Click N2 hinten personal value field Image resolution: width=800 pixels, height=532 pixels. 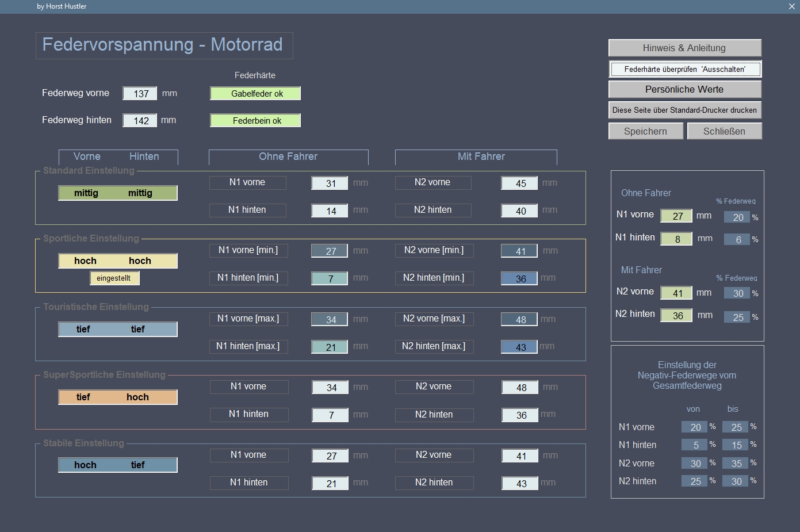click(x=676, y=316)
